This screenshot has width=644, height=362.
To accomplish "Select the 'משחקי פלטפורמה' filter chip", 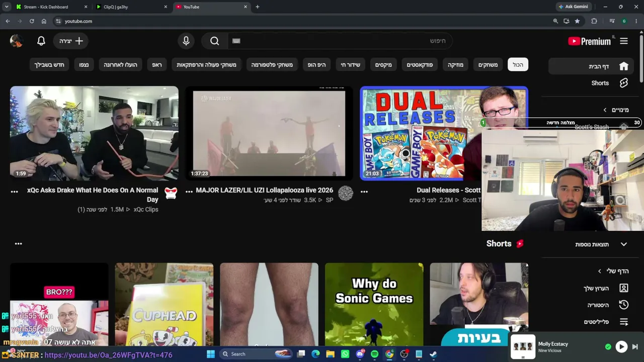I will [x=272, y=65].
